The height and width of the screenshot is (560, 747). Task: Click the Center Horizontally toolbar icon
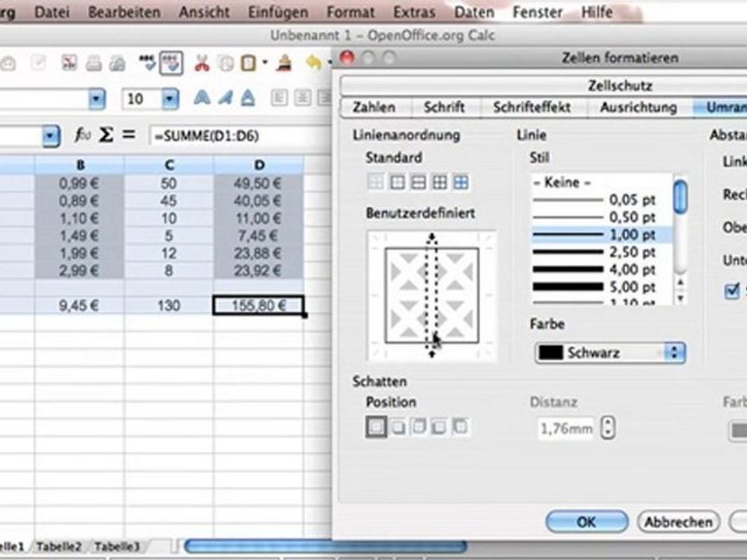[302, 98]
